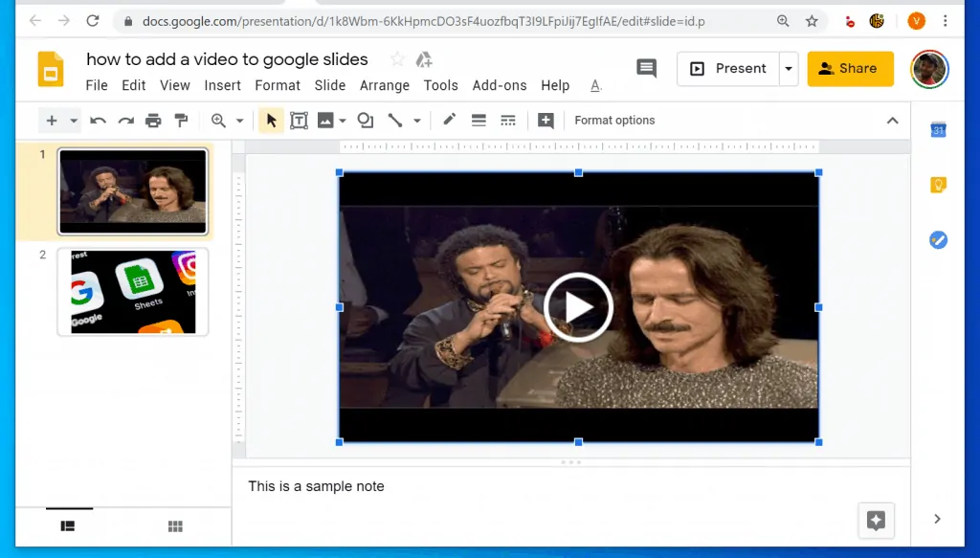The width and height of the screenshot is (980, 558).
Task: Open Google Calendar in side panel
Action: tap(938, 130)
